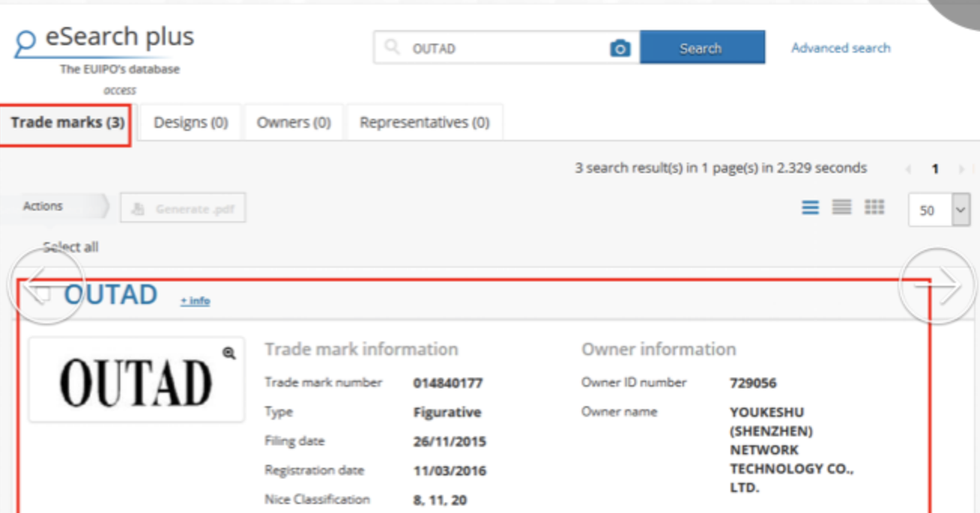Open the Actions menu
Screen dimensions: 980x513
pyautogui.click(x=54, y=206)
